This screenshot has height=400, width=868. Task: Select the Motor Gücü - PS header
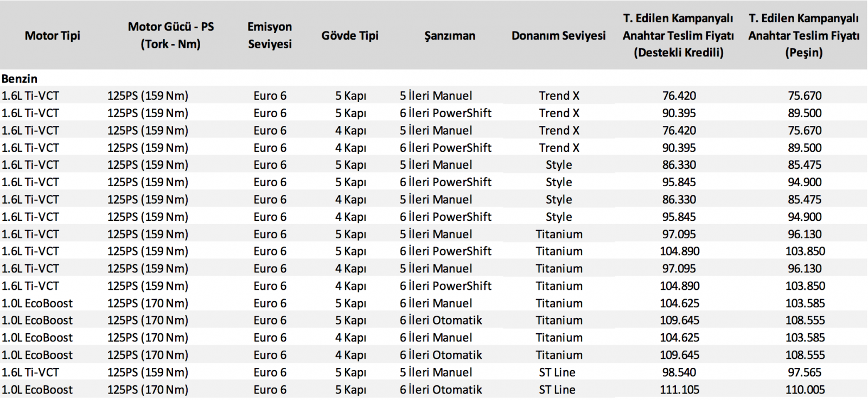tap(171, 35)
